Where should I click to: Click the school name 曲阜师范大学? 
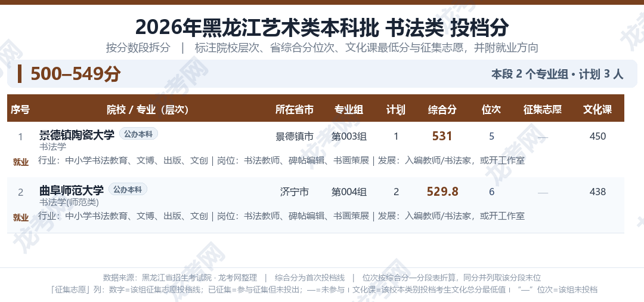72,190
